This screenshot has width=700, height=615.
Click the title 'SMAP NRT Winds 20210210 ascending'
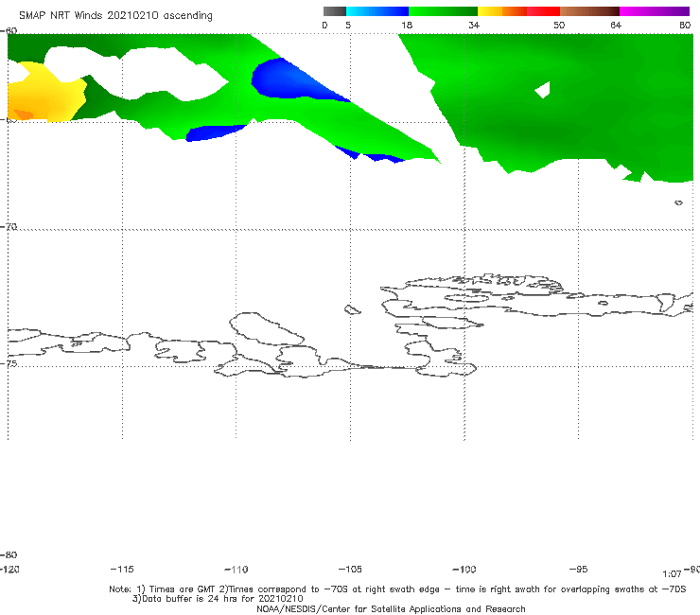coord(115,16)
